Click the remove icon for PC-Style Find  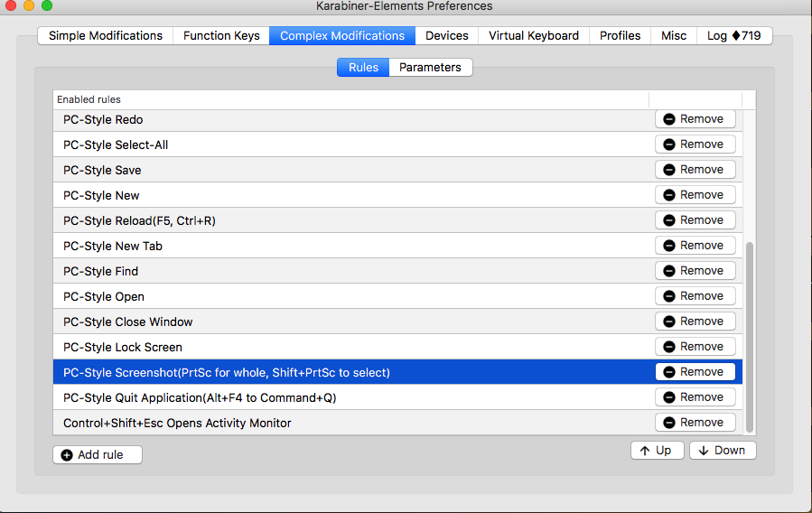click(x=669, y=271)
